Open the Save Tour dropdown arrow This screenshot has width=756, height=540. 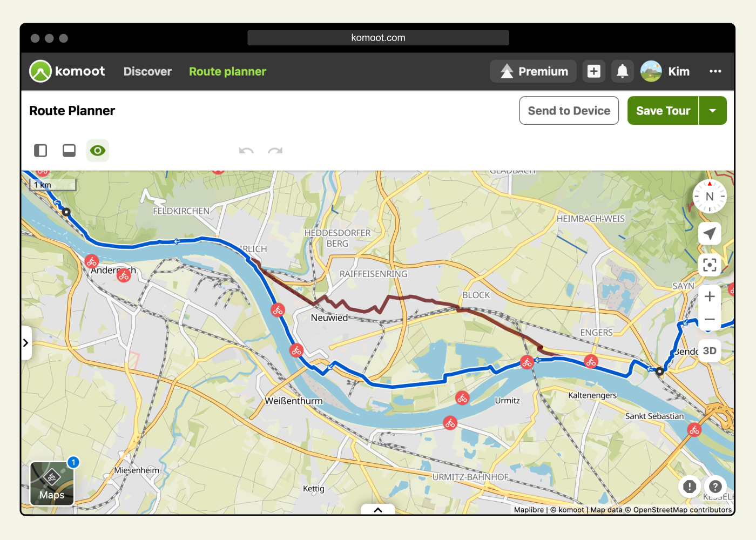[713, 111]
